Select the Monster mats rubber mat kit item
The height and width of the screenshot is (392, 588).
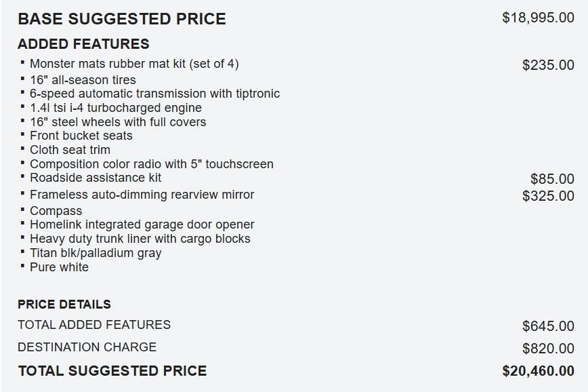[134, 64]
